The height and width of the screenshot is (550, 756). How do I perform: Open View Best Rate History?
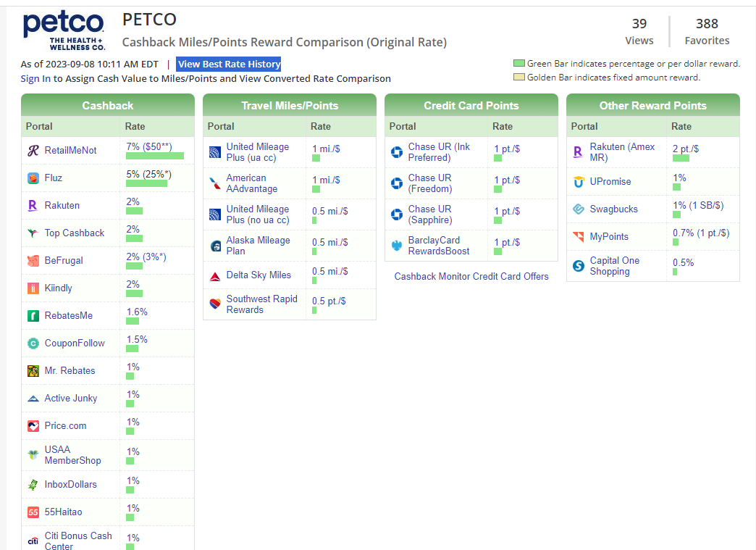tap(229, 64)
